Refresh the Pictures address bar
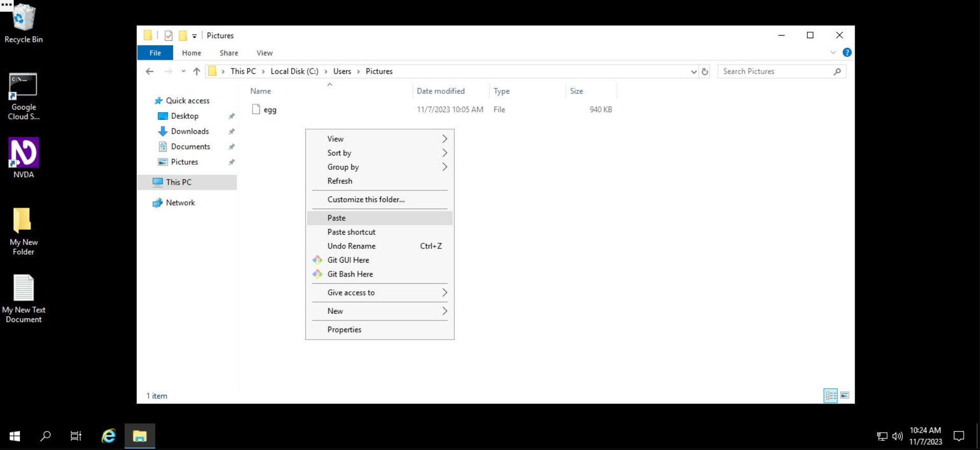Screen dimensions: 980x450 pyautogui.click(x=705, y=71)
